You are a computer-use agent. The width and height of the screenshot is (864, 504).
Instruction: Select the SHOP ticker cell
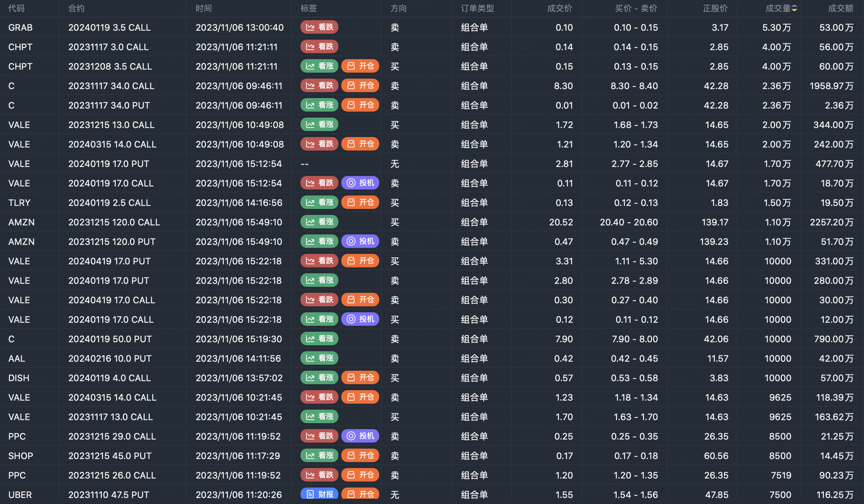click(21, 456)
